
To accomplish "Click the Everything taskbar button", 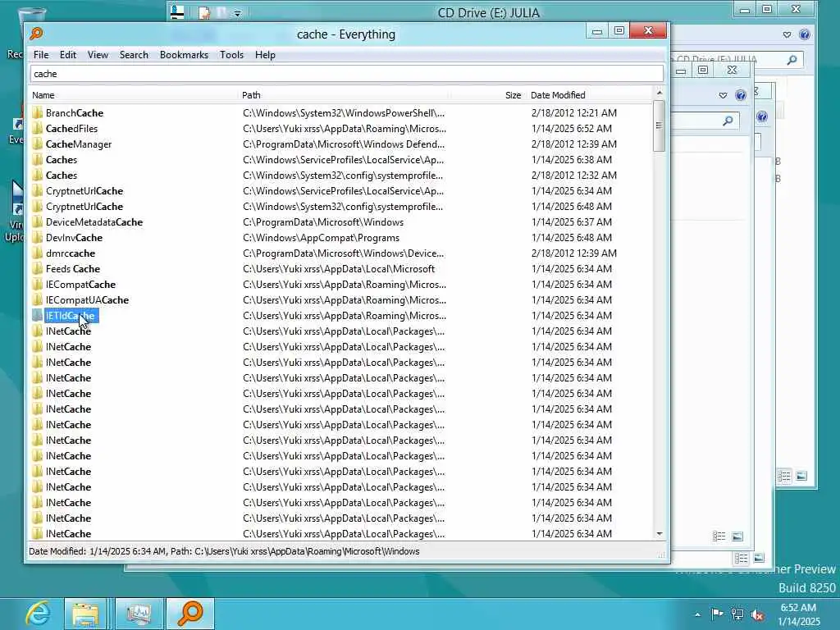I will pos(190,614).
